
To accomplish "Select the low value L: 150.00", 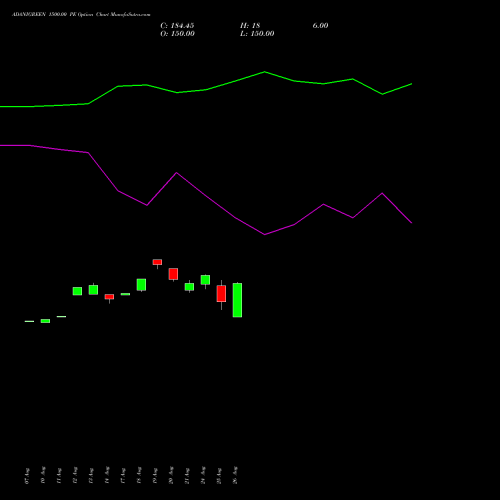I will [257, 34].
